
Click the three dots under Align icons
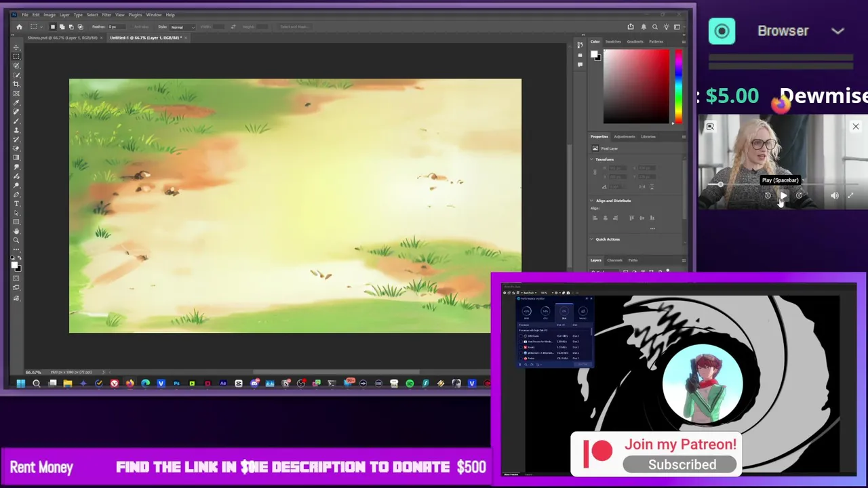pos(652,228)
